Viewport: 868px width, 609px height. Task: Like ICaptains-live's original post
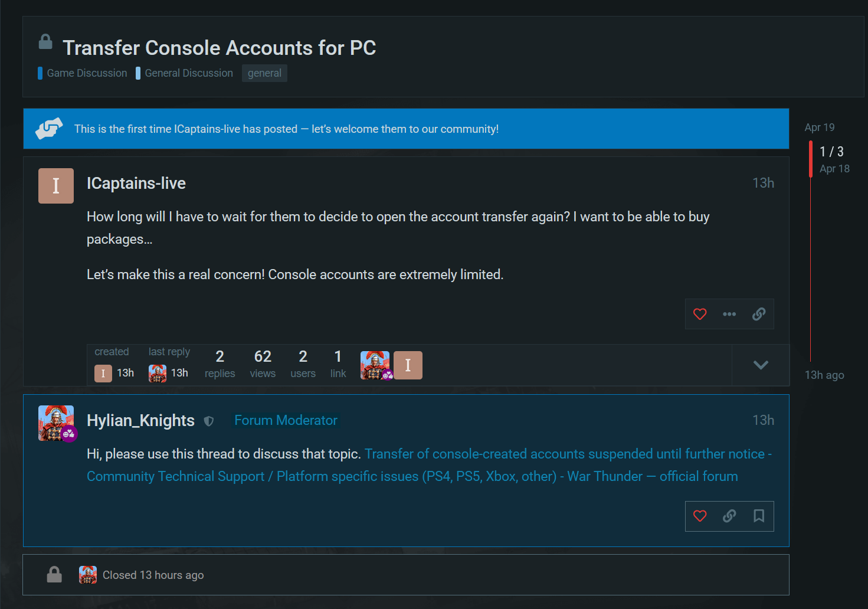[x=700, y=314]
